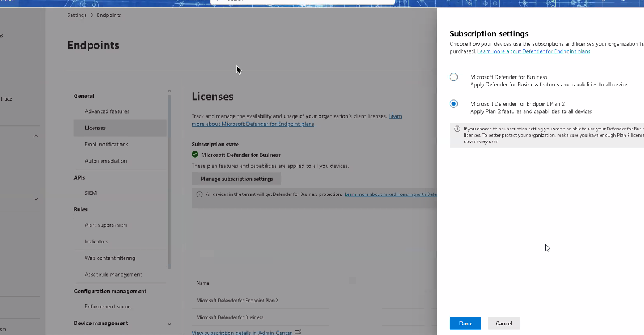Click the green checkmark subscription state icon
This screenshot has width=644, height=335.
click(x=195, y=155)
